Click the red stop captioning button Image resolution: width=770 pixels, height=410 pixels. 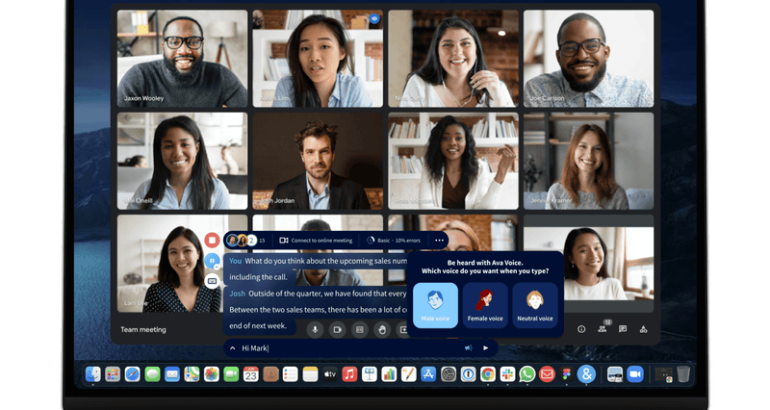(x=212, y=240)
